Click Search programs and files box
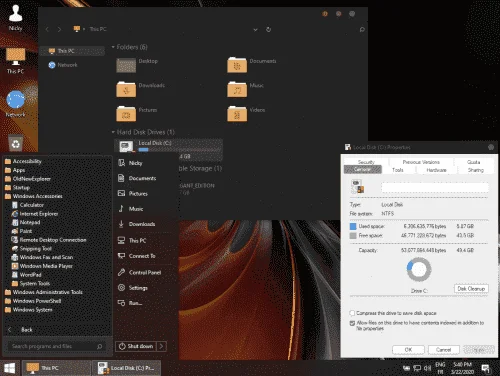 click(x=57, y=346)
